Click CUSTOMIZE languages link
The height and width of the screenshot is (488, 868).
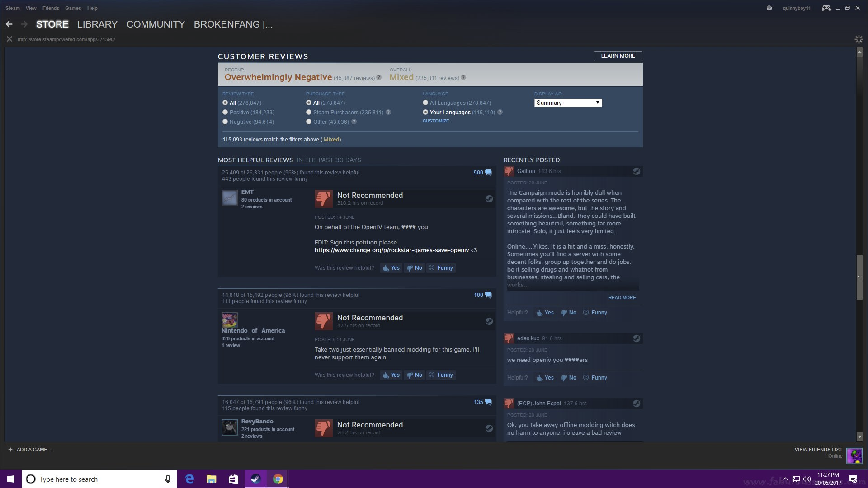coord(436,121)
